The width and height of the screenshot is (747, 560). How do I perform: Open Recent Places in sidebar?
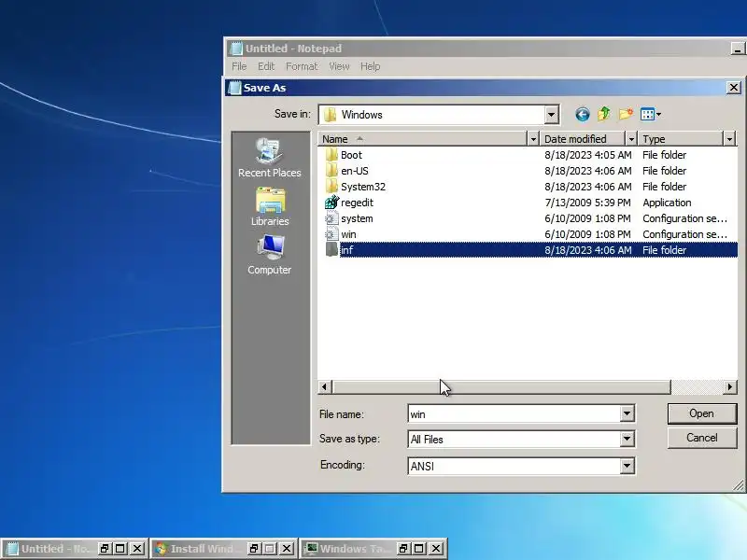[x=270, y=159]
